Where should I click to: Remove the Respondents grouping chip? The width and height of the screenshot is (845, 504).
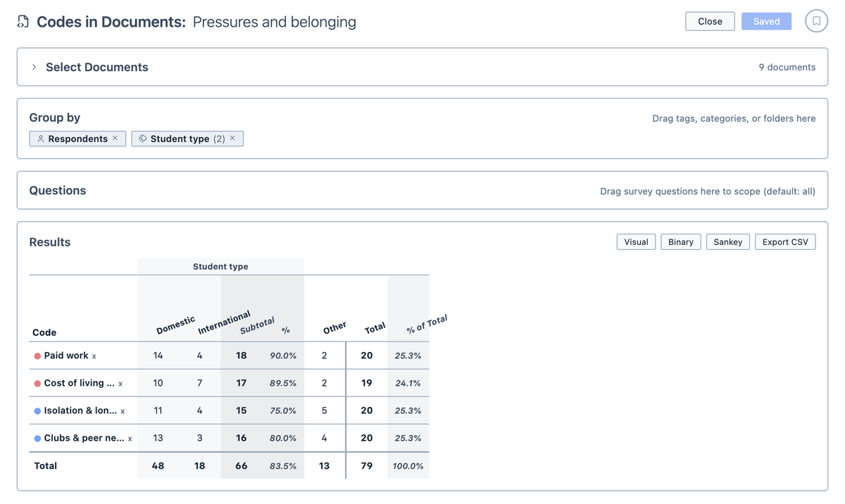(115, 138)
